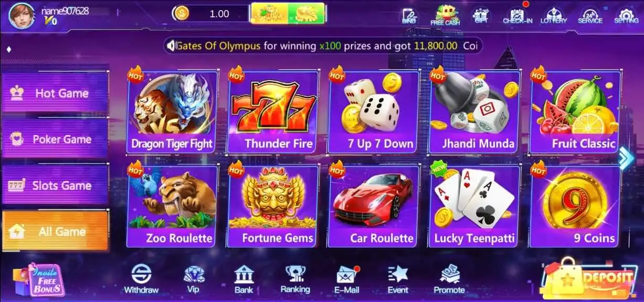Switch to the Poker Game tab
The image size is (644, 302).
55,139
